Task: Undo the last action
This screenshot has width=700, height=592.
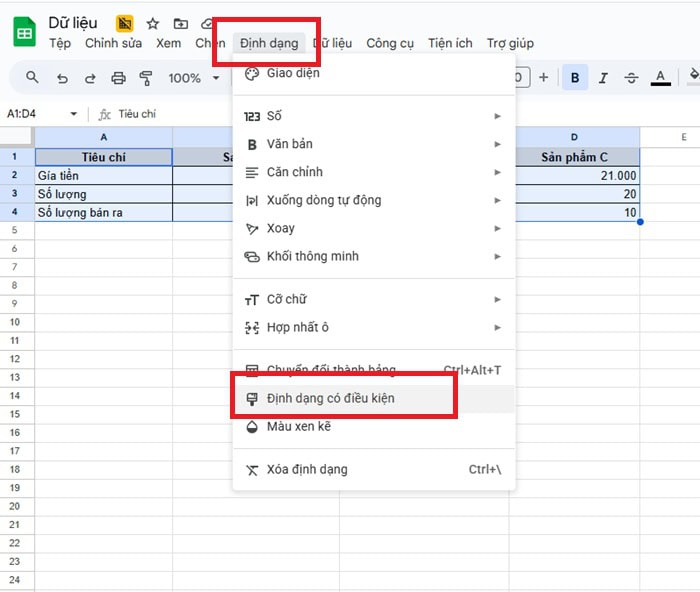Action: (62, 79)
